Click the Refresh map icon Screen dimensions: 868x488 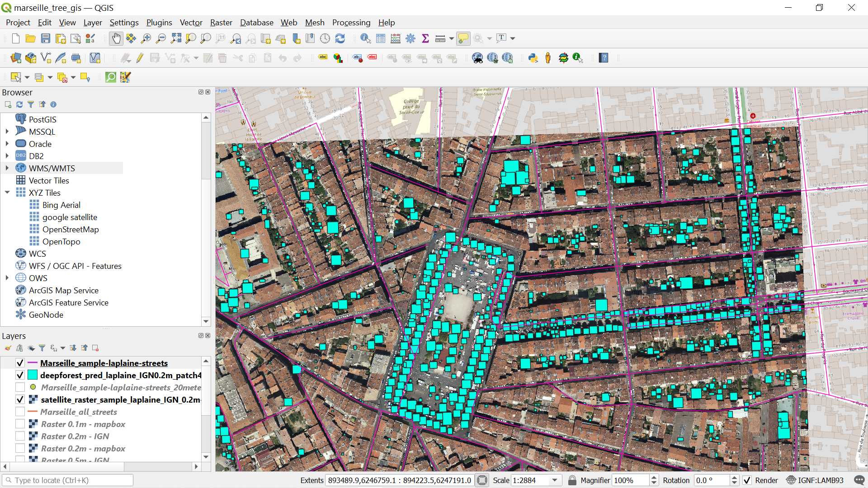(x=340, y=38)
